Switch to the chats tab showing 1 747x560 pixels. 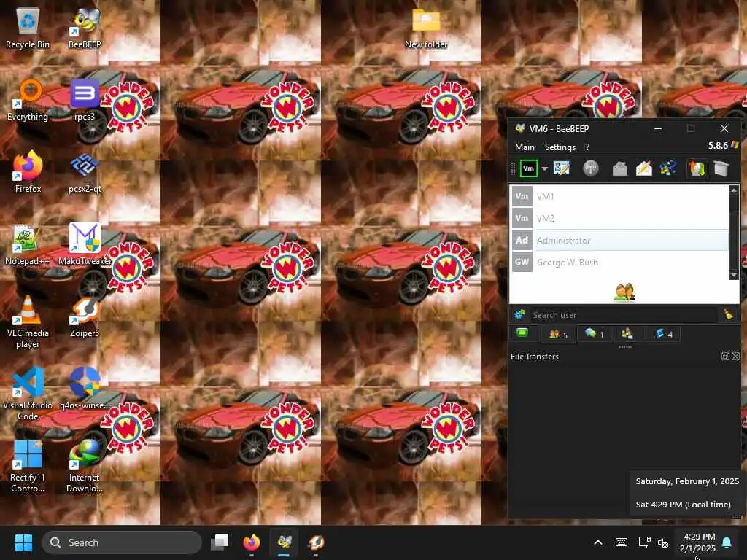[x=594, y=334]
